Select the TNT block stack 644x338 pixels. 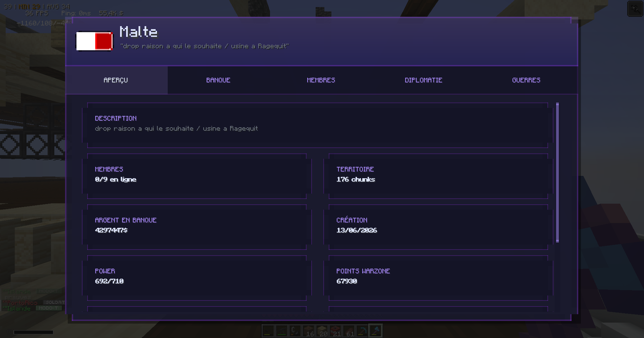[335, 331]
